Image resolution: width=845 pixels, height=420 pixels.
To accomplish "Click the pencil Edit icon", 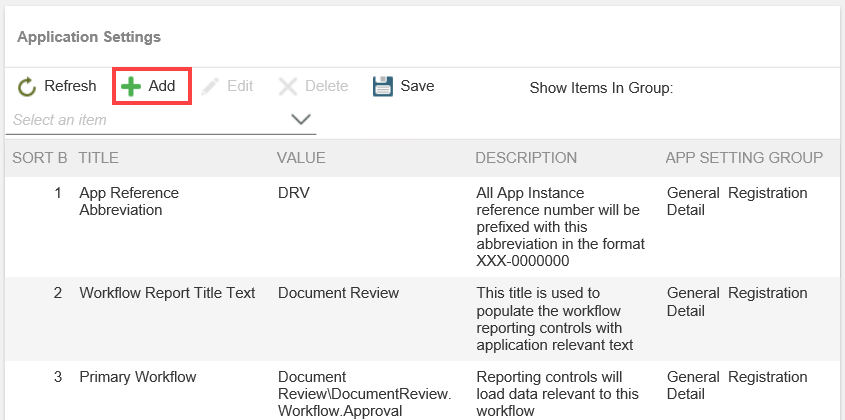I will 210,87.
